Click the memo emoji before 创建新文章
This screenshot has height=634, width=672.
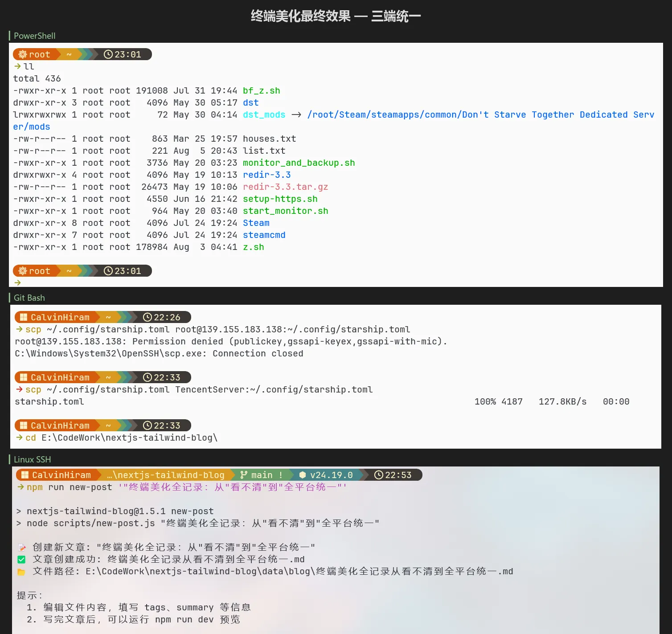pyautogui.click(x=21, y=548)
